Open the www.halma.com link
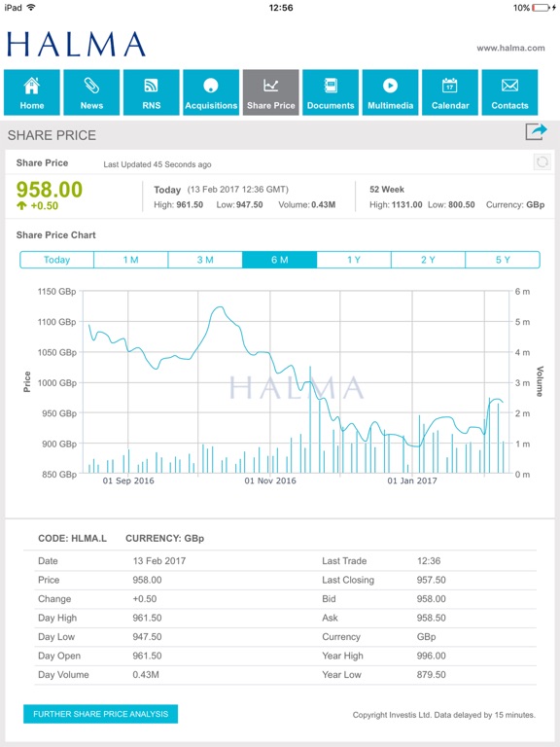The image size is (560, 747). click(x=510, y=48)
